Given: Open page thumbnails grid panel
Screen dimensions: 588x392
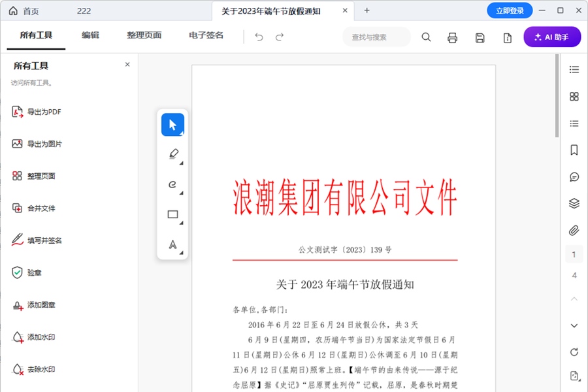Looking at the screenshot, I should pos(574,97).
